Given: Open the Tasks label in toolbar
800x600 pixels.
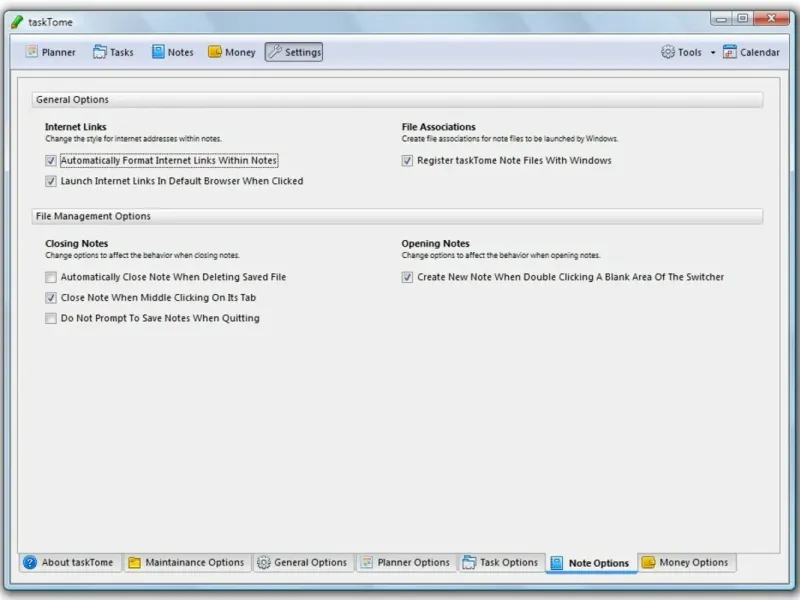Looking at the screenshot, I should [121, 52].
